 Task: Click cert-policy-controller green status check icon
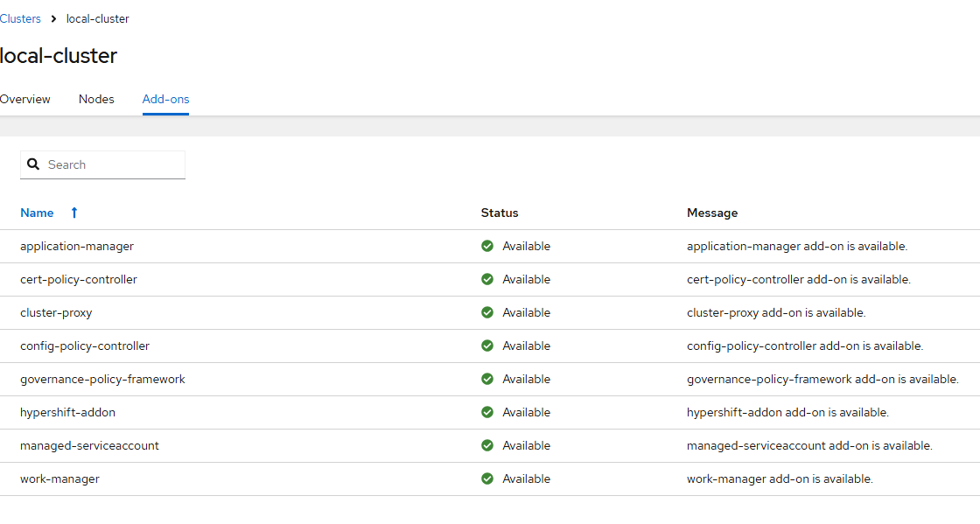[x=487, y=279]
